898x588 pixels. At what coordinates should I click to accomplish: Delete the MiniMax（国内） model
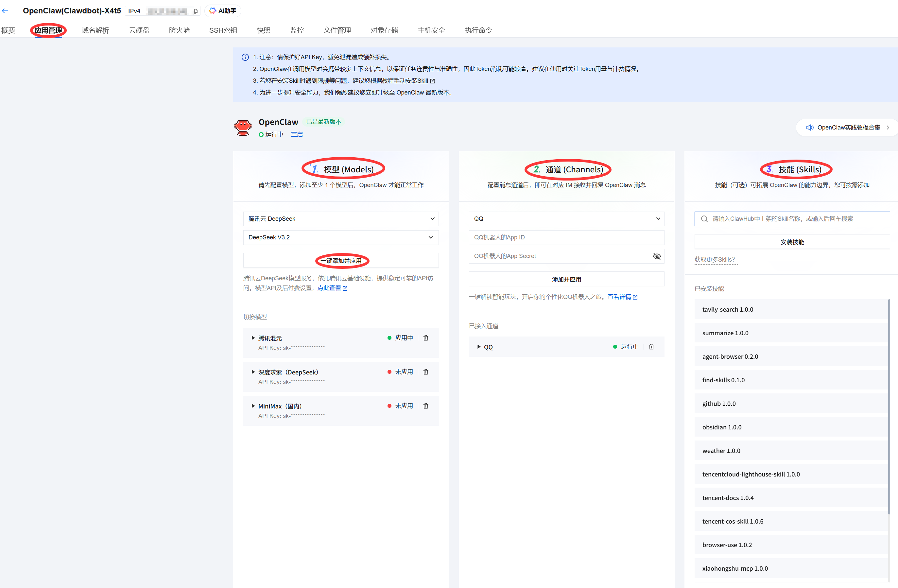click(425, 406)
